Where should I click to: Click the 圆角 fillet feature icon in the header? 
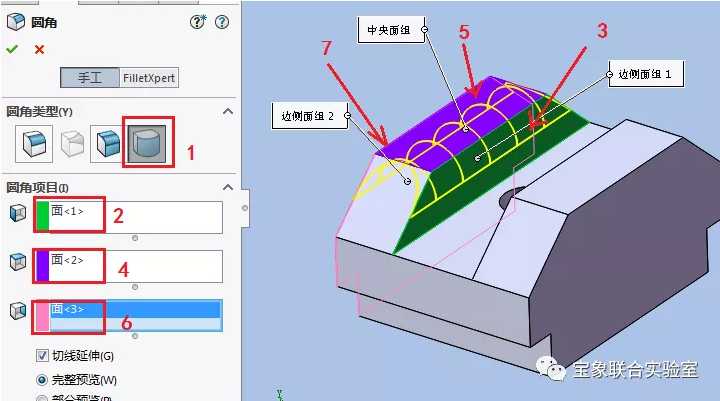point(16,22)
